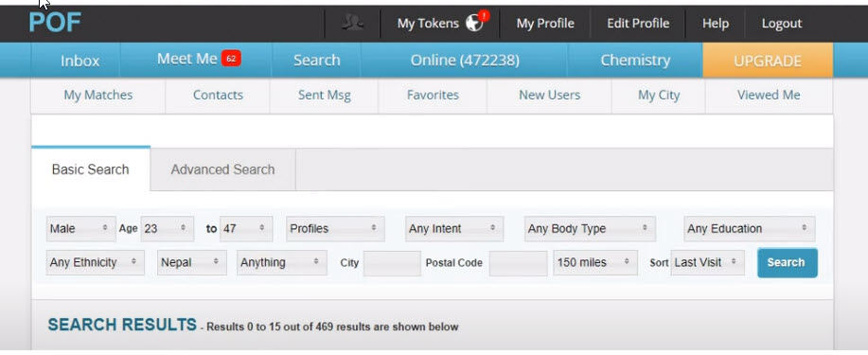The height and width of the screenshot is (355, 868).
Task: Open the Meet Me tab
Action: pos(186,59)
